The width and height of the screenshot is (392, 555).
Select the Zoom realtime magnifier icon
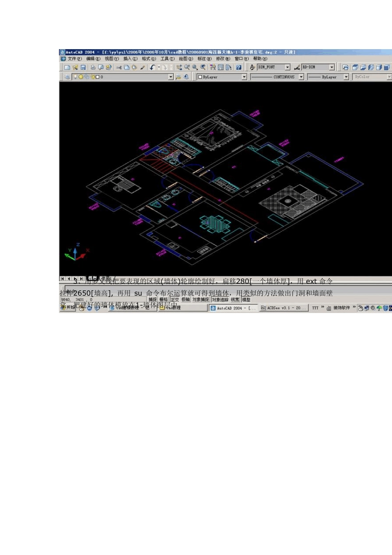coord(187,67)
